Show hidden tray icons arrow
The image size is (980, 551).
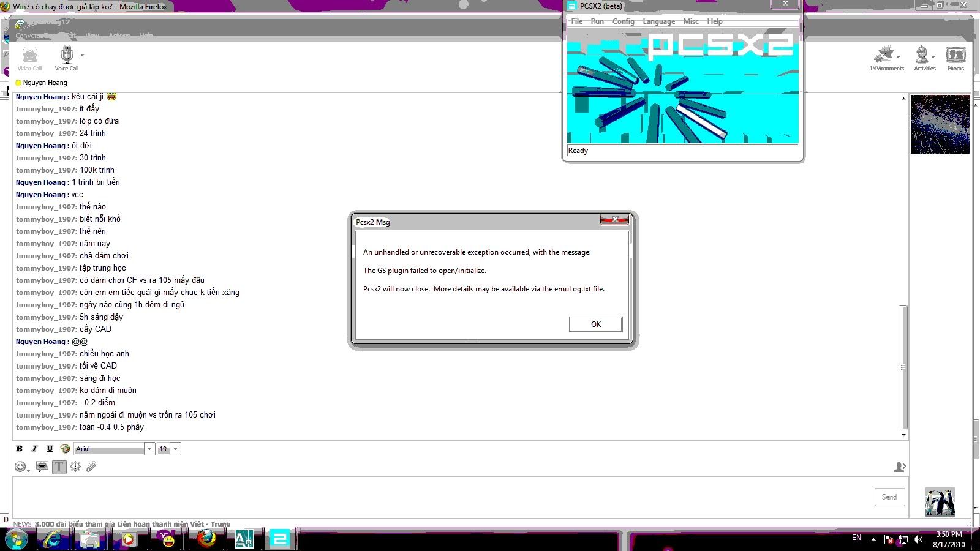(873, 539)
